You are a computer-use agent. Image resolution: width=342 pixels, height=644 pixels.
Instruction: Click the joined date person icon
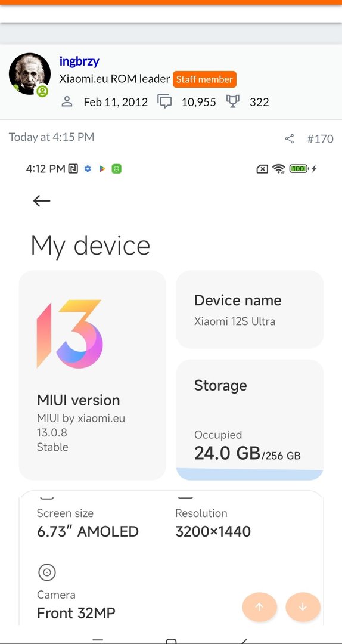[67, 101]
